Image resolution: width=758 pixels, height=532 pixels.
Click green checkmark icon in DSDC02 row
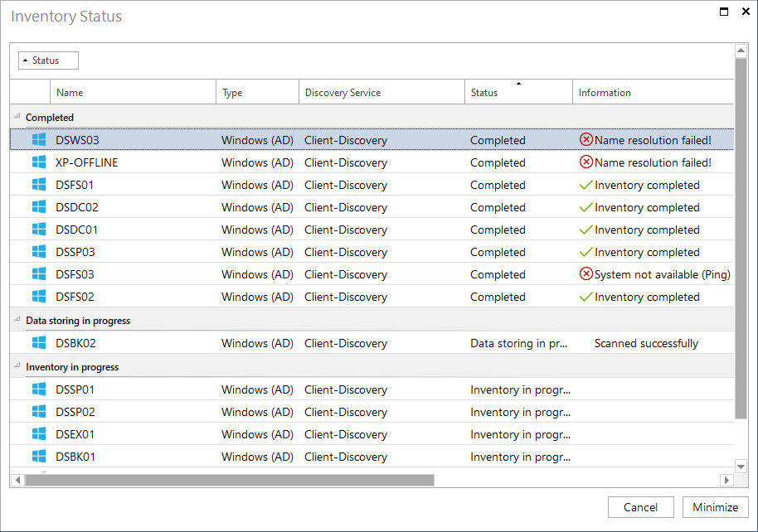tap(586, 207)
